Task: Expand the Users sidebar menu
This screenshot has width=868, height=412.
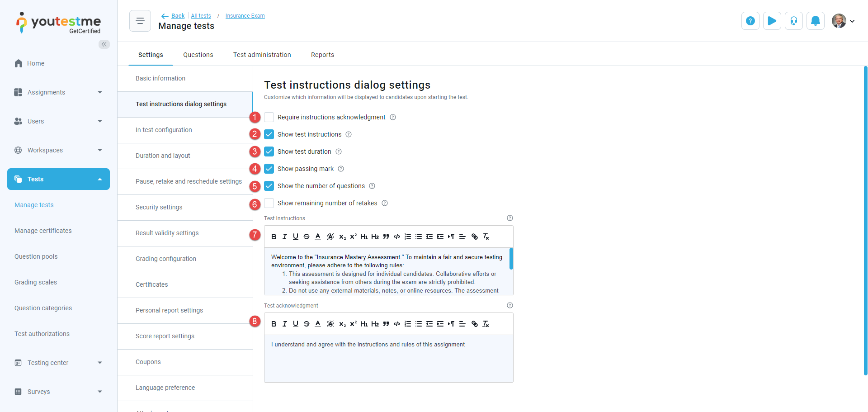Action: (x=58, y=121)
